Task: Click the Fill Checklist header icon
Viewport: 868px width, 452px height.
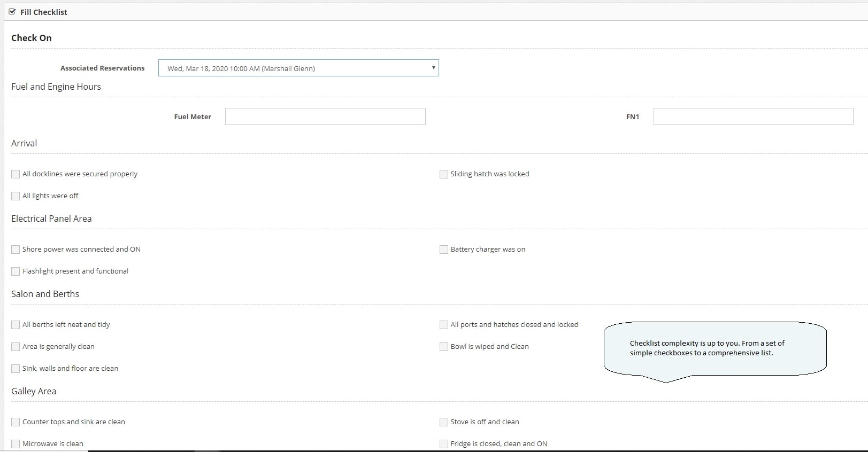Action: coord(12,12)
